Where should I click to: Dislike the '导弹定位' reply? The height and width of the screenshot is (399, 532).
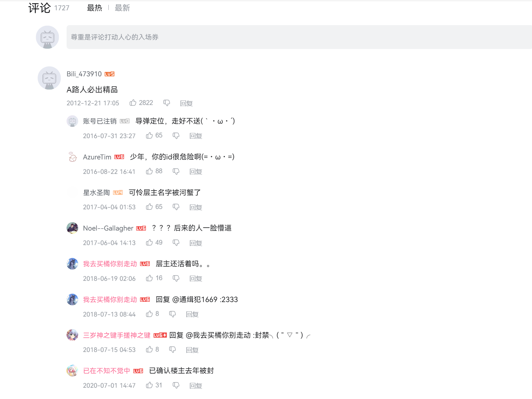(176, 136)
